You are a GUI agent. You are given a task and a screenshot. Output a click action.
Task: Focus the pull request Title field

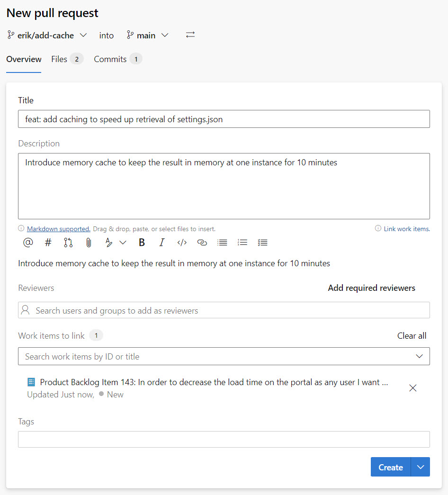[224, 119]
